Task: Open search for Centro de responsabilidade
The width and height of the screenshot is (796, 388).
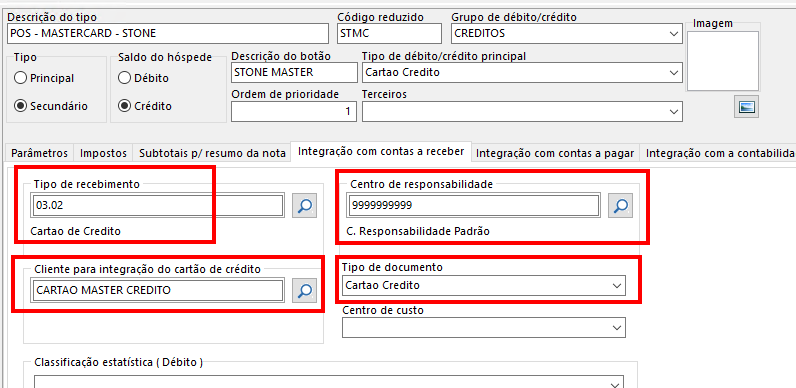Action: coord(621,206)
